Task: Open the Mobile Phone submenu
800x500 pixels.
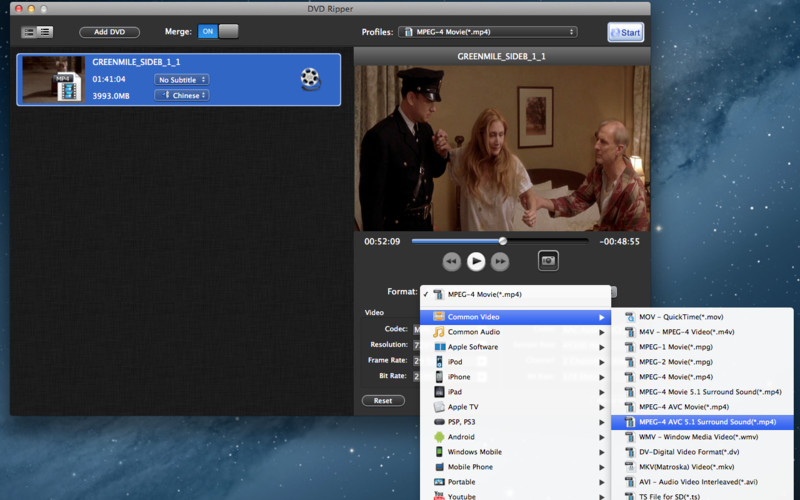Action: 515,467
